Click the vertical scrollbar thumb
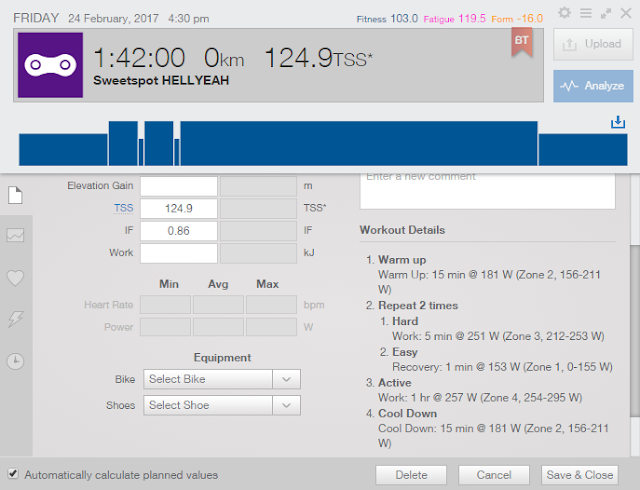This screenshot has width=640, height=490. pyautogui.click(x=635, y=331)
